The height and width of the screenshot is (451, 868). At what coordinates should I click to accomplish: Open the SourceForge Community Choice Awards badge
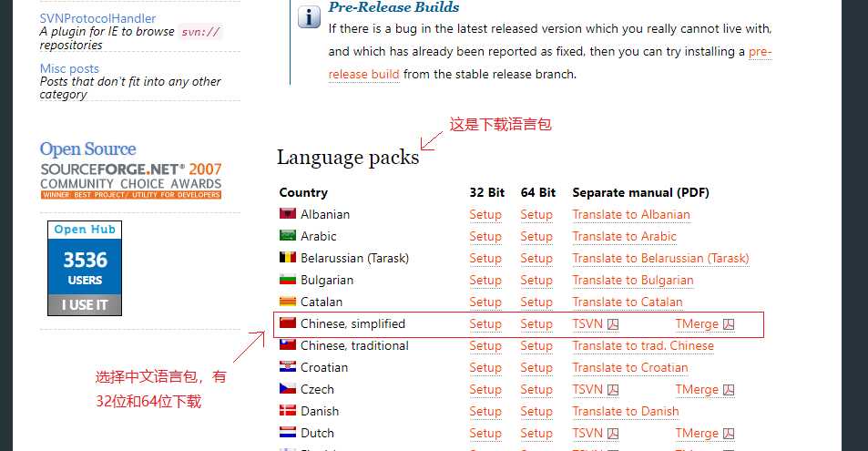pos(130,181)
